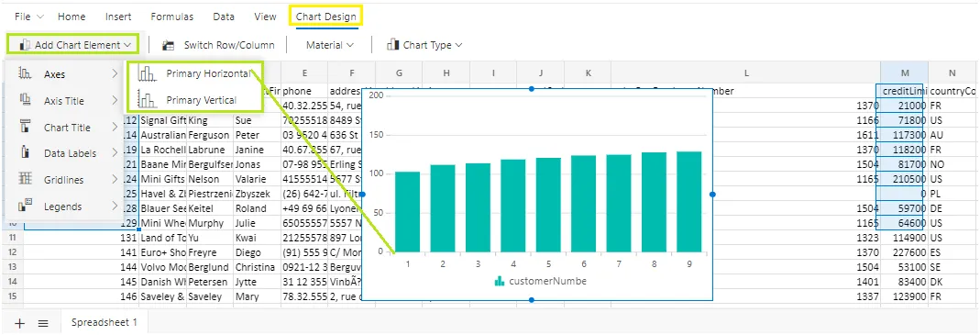Click the Add Chart Element icon

pos(25,45)
